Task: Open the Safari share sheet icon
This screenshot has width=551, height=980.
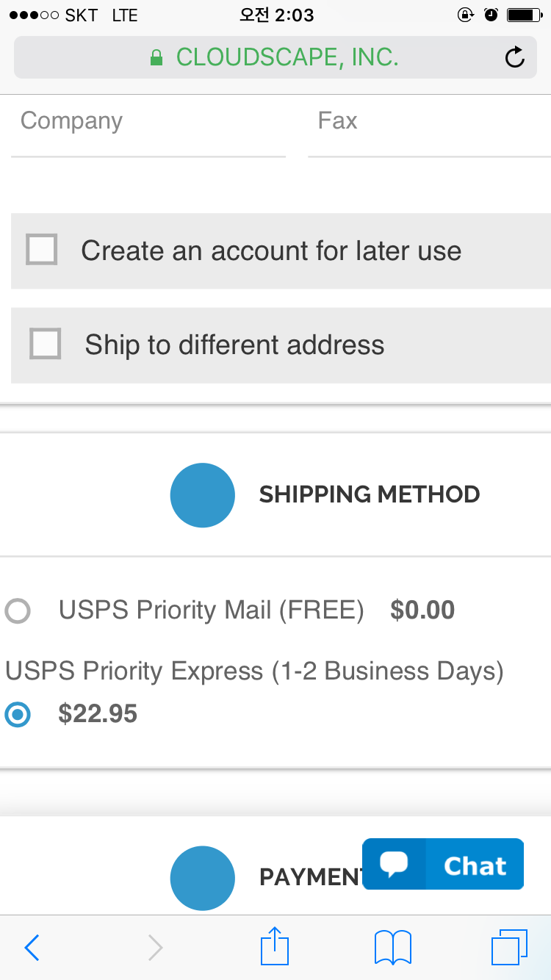Action: pyautogui.click(x=275, y=945)
